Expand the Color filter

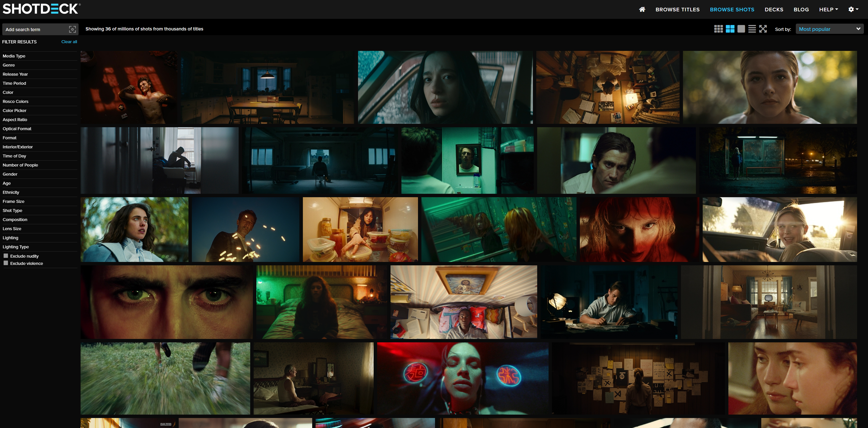tap(40, 92)
